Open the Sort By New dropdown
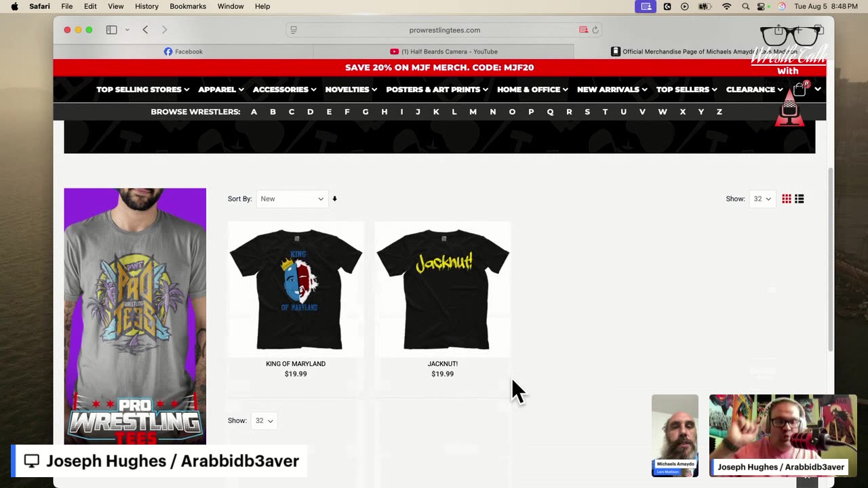Screen dimensions: 868x488 tap(292, 199)
